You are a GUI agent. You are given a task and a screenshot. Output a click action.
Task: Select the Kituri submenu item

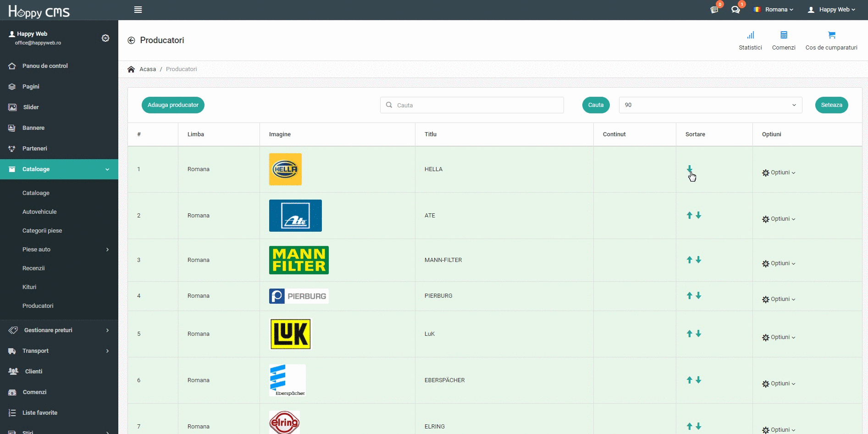(x=29, y=287)
